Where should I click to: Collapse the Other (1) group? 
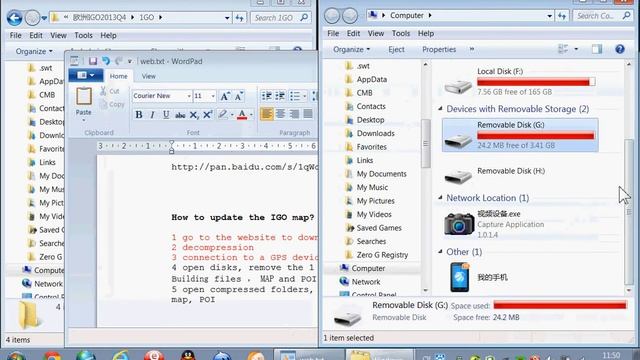tap(440, 252)
